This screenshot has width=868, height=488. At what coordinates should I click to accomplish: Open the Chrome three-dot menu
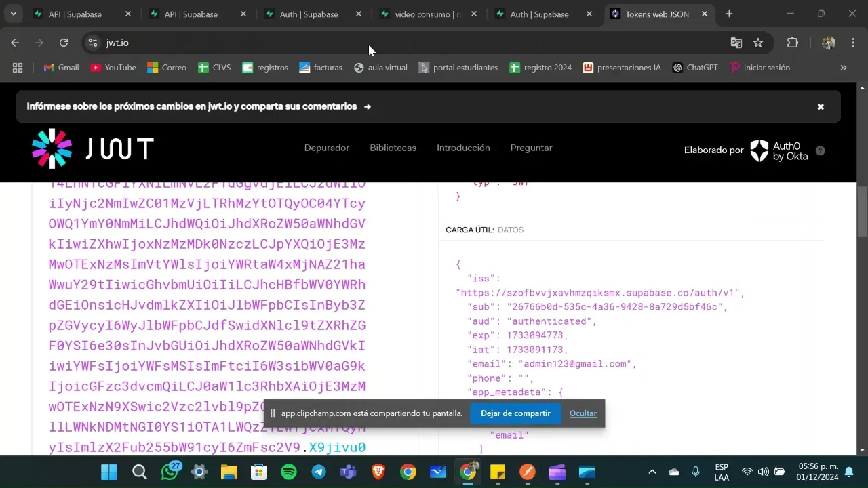852,43
